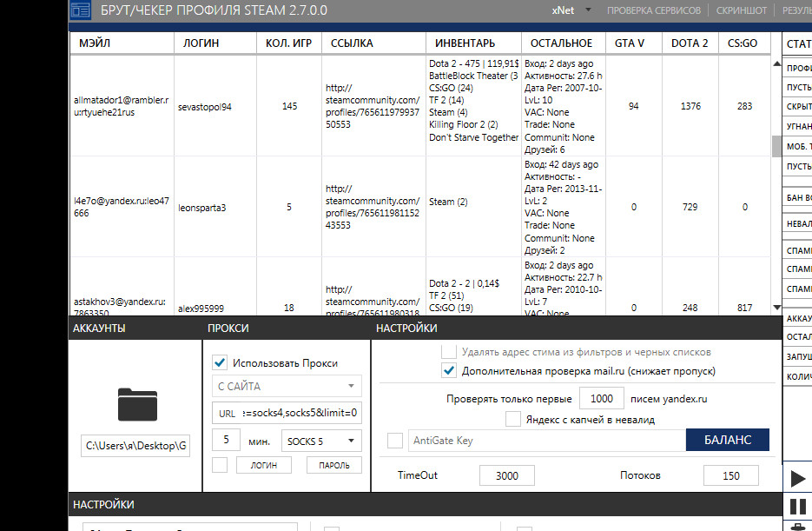Select the УГНАН row in right panel

[797, 126]
